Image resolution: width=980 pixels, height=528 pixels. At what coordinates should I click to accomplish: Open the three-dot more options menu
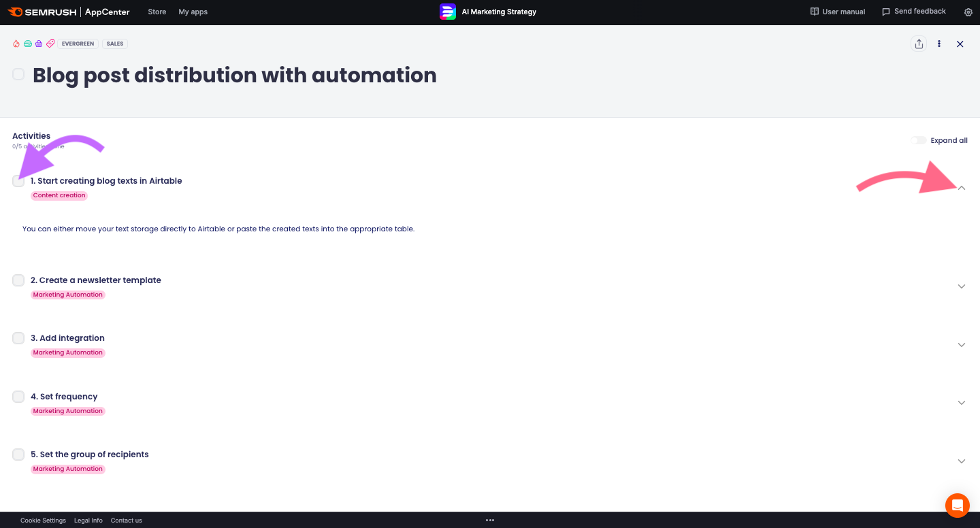point(939,44)
